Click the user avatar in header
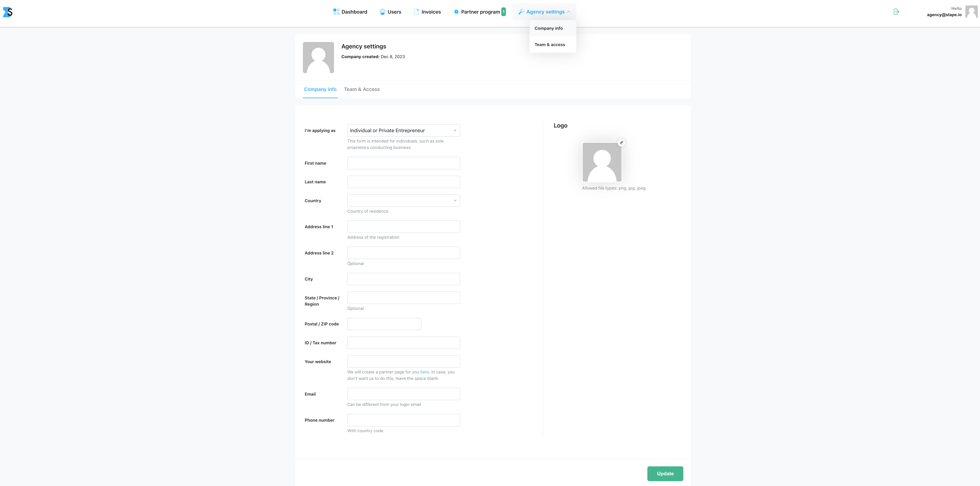Screen dimensions: 980x486 [971, 12]
